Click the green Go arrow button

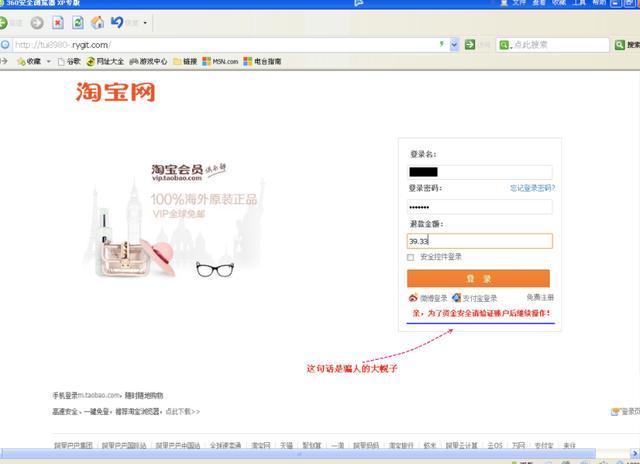[470, 44]
